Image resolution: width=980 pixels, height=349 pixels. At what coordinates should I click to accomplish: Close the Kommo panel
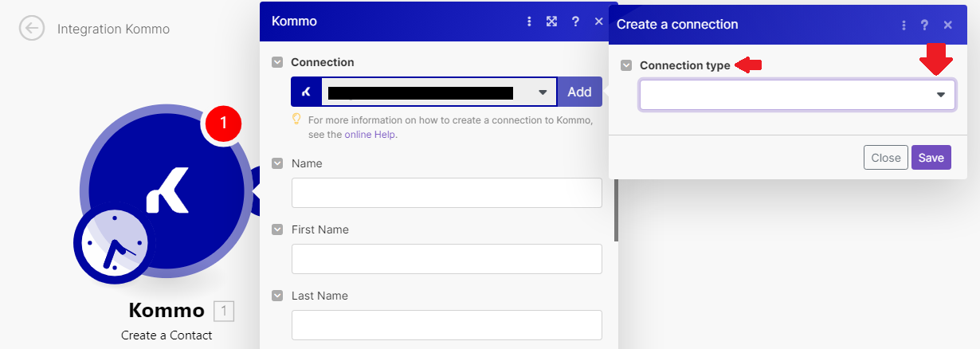click(x=598, y=22)
